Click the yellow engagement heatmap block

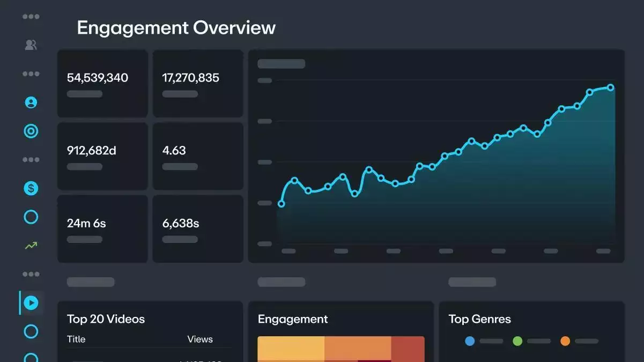coord(291,349)
